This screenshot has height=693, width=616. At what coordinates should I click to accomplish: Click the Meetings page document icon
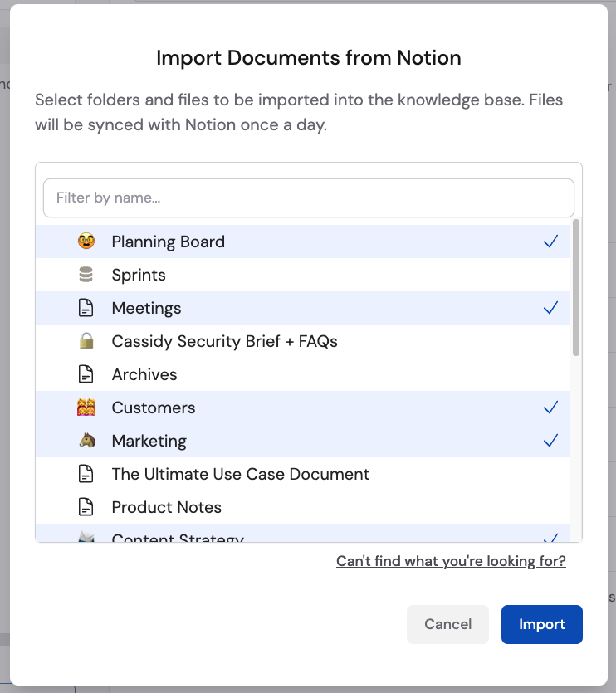click(86, 308)
